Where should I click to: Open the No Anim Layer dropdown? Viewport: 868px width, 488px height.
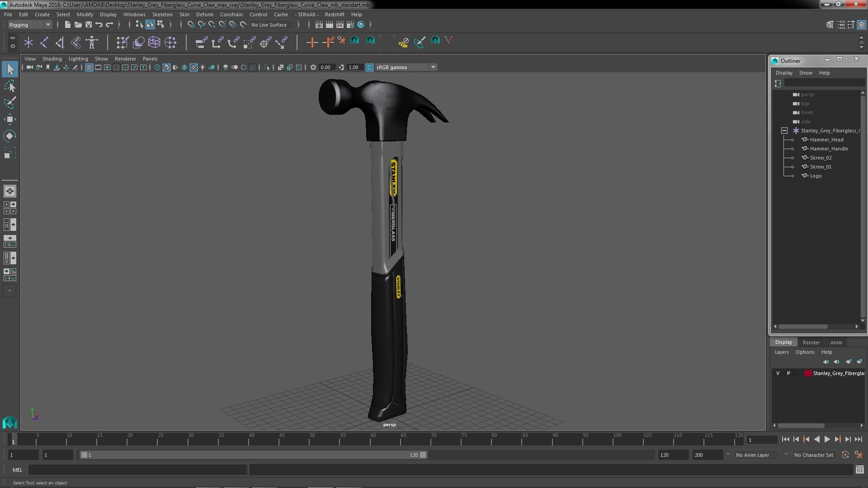click(756, 455)
